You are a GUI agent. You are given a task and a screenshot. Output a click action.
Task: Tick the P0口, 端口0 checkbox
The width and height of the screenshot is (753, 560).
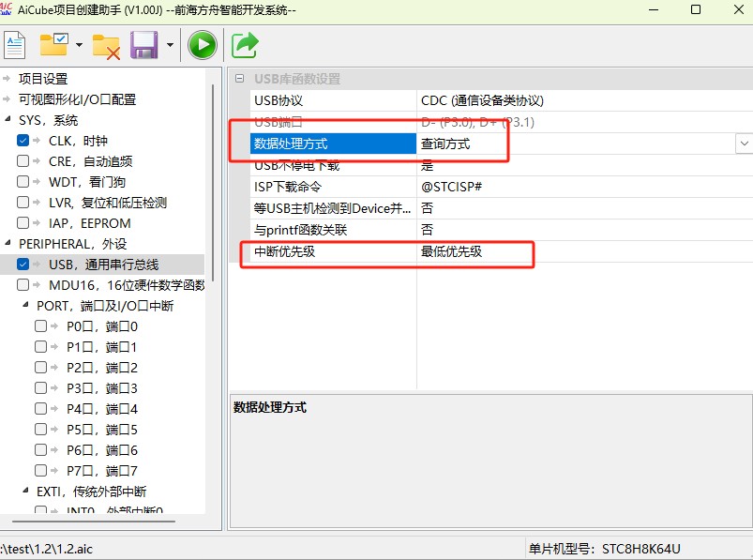point(41,326)
